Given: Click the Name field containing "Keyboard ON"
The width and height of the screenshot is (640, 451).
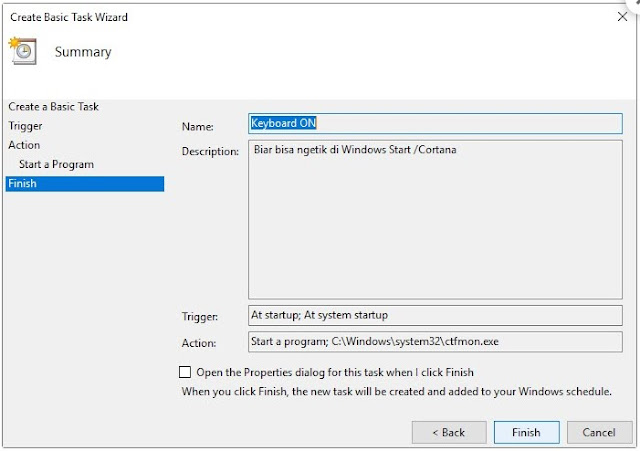Looking at the screenshot, I should pyautogui.click(x=435, y=123).
